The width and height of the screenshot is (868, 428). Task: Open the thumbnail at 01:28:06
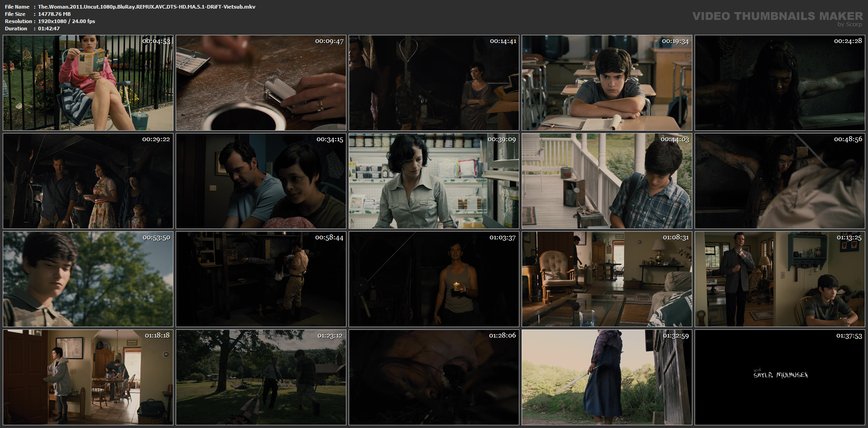click(434, 377)
